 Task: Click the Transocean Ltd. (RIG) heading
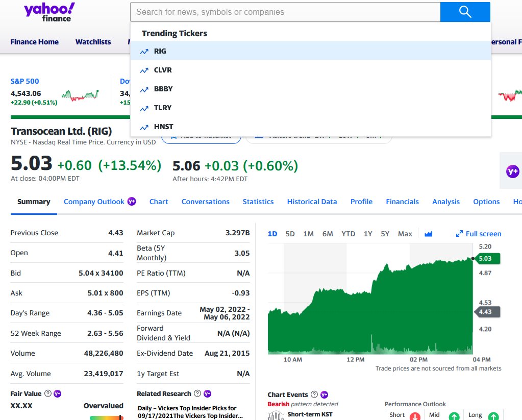tap(61, 131)
